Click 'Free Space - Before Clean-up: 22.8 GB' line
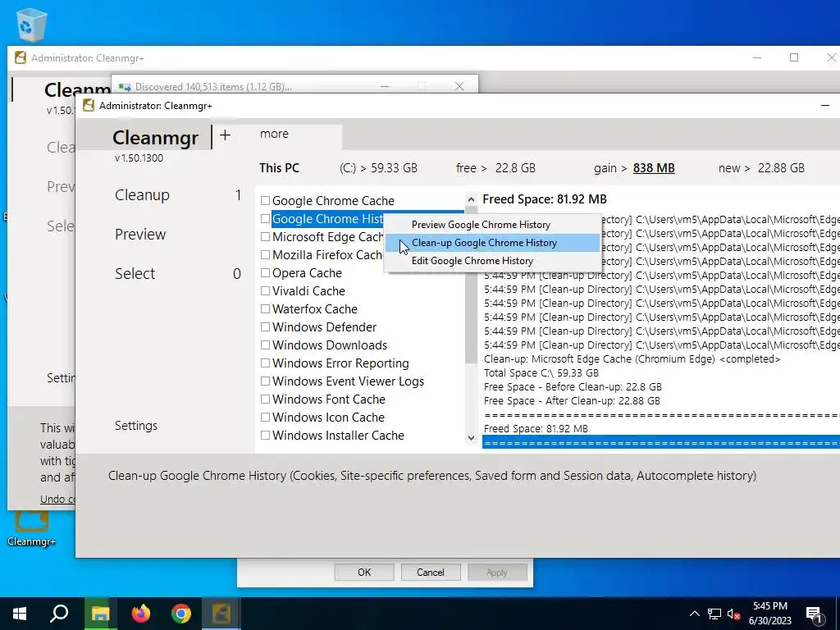 tap(573, 387)
